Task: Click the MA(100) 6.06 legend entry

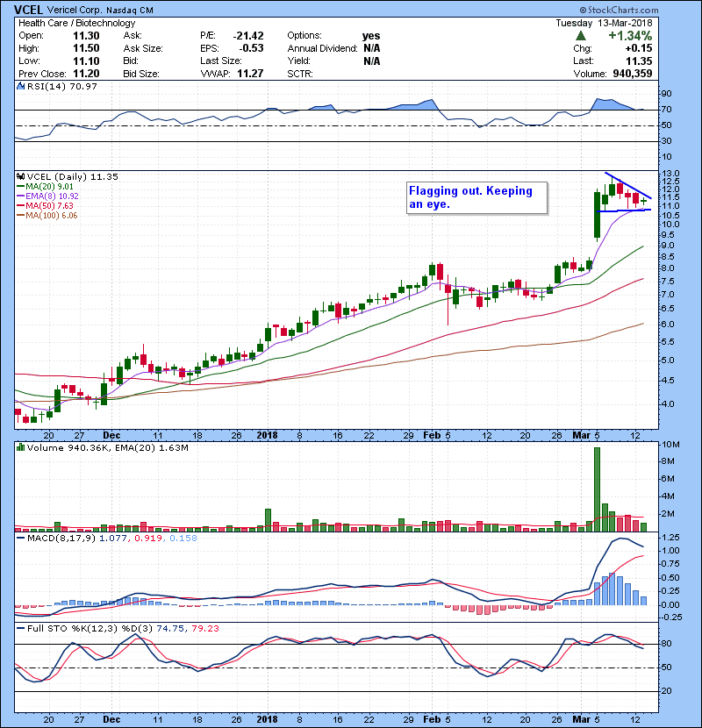Action: [51, 216]
